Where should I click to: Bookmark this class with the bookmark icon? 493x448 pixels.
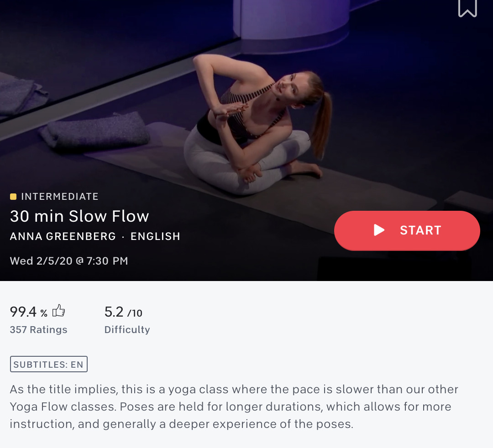pos(467,8)
